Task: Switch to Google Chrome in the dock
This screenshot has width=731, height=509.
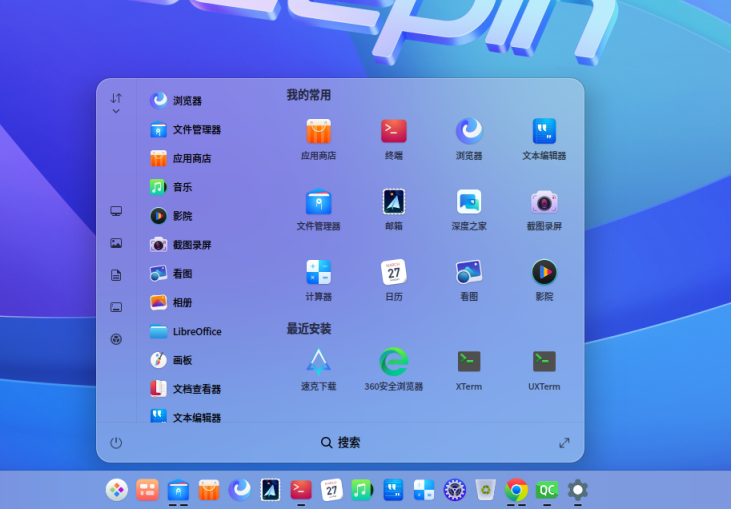Action: pos(516,490)
